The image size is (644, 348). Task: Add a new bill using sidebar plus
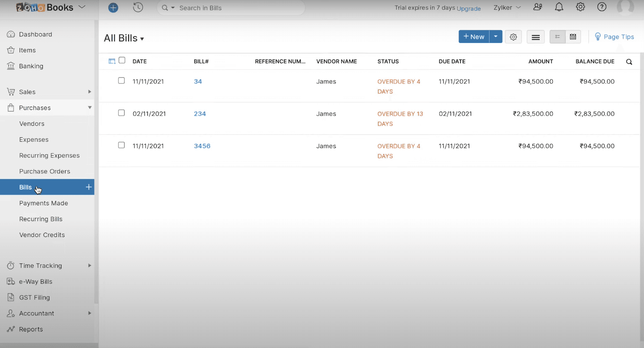89,187
